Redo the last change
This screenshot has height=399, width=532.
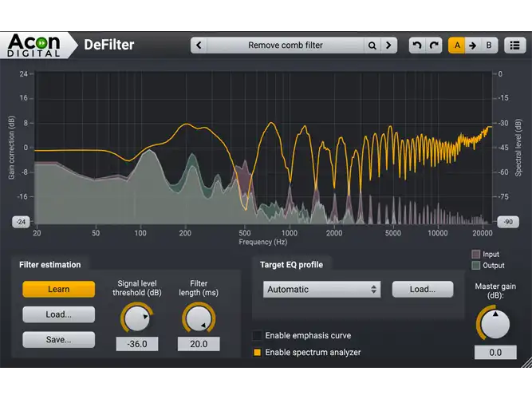[434, 45]
